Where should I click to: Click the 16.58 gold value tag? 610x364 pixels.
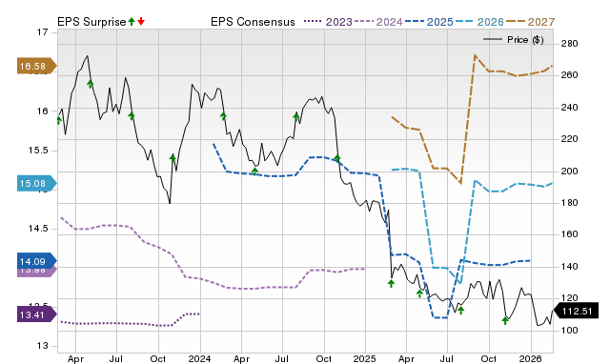(x=36, y=66)
